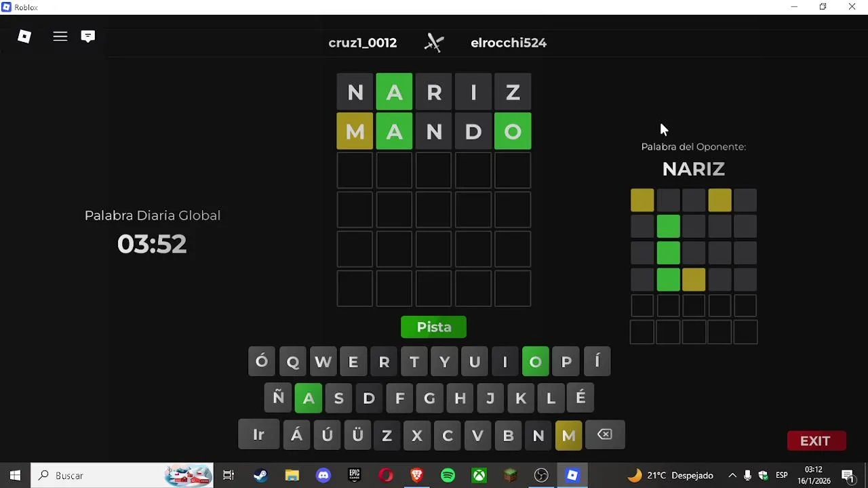Open the Roblox menu logo icon
The height and width of the screenshot is (488, 868).
pyautogui.click(x=24, y=37)
